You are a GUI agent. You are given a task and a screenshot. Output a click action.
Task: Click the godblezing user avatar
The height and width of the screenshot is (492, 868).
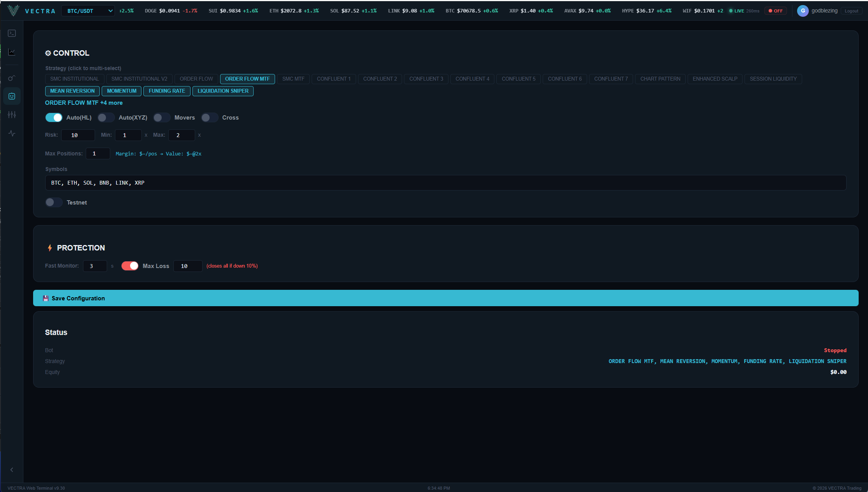point(803,11)
